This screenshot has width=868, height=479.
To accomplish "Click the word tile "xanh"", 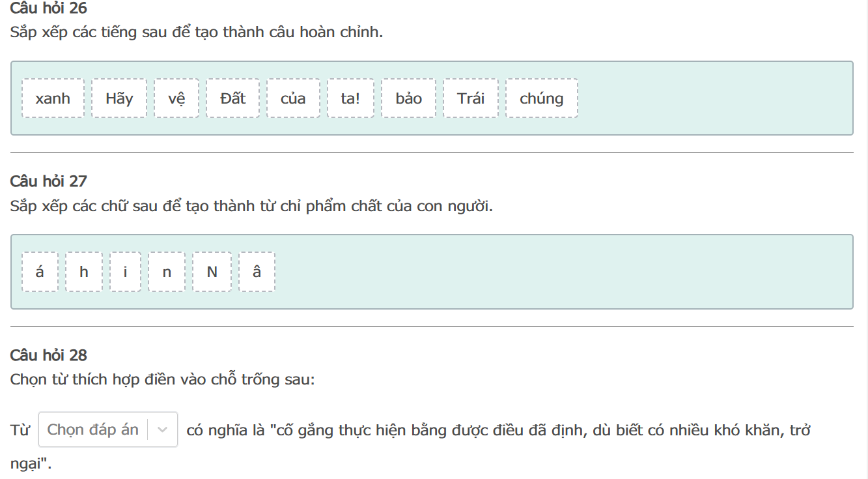I will click(x=53, y=98).
